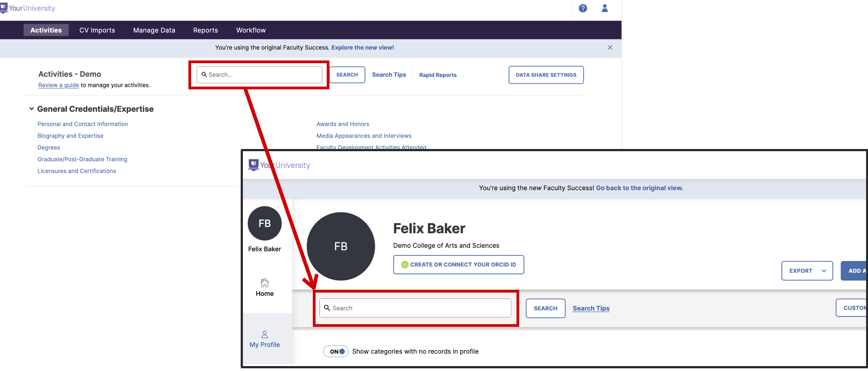Viewport: 868px width, 371px height.
Task: Click SEARCH button in original view
Action: click(x=347, y=74)
